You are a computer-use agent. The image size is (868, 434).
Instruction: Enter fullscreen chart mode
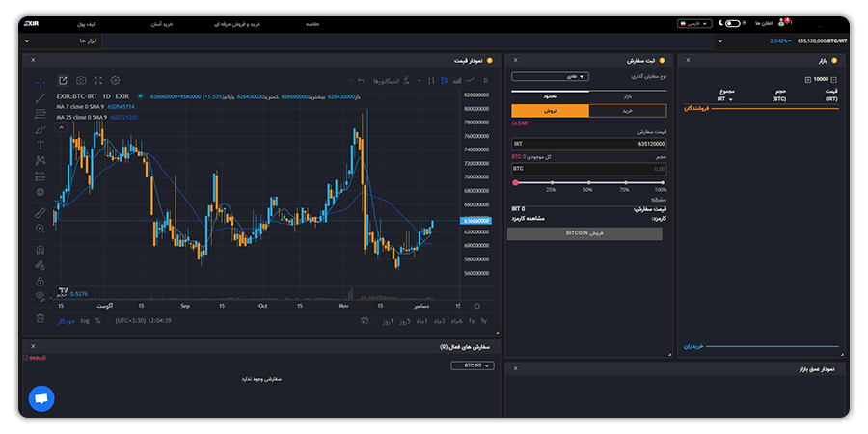(x=98, y=80)
